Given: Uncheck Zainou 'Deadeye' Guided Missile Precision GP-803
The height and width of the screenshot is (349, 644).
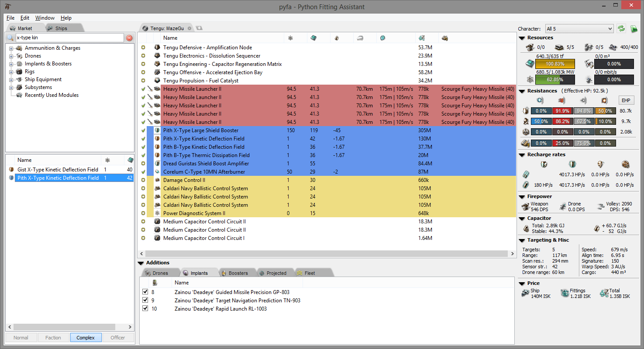Looking at the screenshot, I should 145,292.
